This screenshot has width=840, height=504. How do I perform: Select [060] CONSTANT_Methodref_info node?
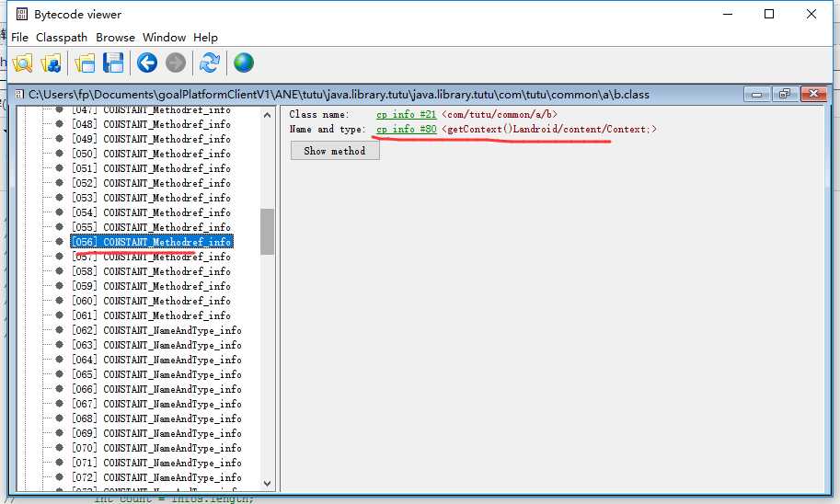point(151,301)
